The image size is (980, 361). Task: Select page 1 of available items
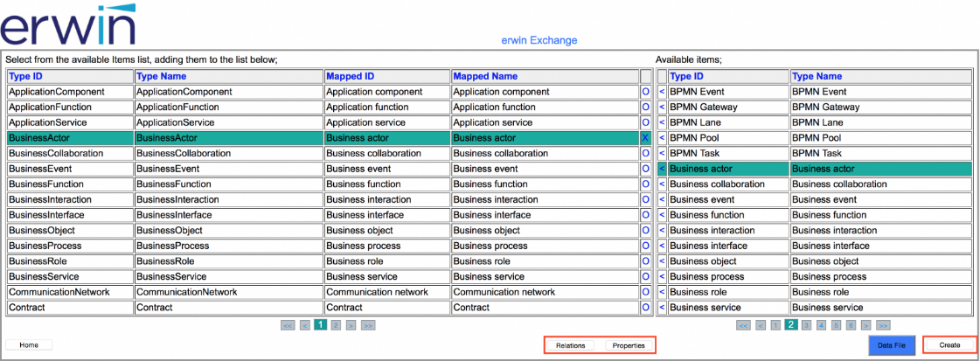coord(775,325)
